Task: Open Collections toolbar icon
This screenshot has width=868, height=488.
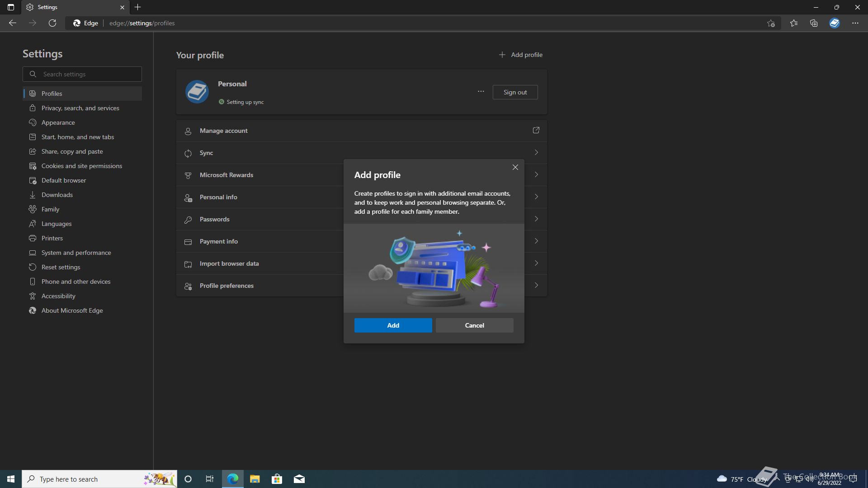Action: click(x=814, y=23)
